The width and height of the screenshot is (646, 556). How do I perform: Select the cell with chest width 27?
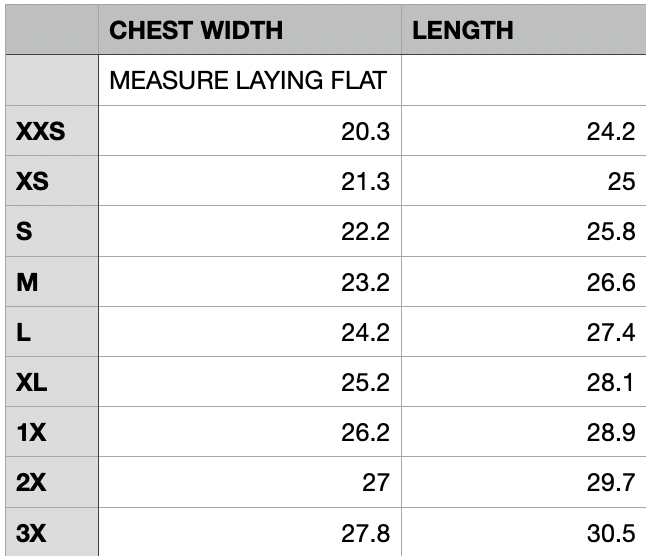click(250, 482)
